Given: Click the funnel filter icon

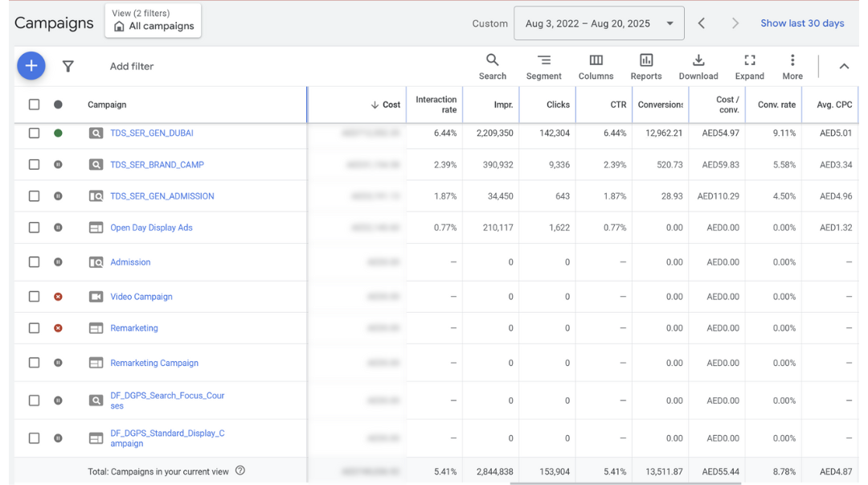Looking at the screenshot, I should [x=68, y=67].
